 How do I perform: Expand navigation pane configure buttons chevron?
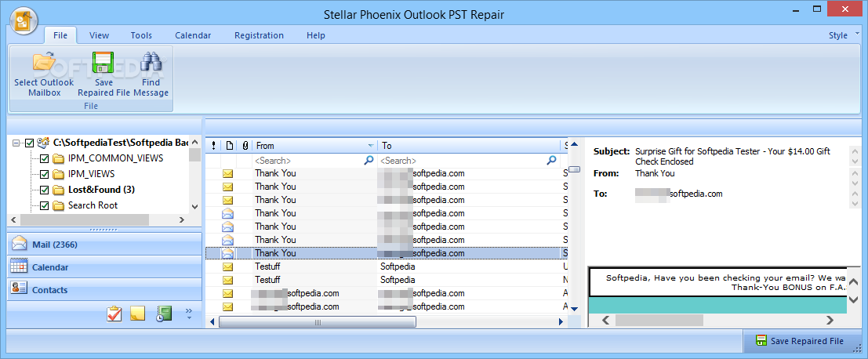189,313
